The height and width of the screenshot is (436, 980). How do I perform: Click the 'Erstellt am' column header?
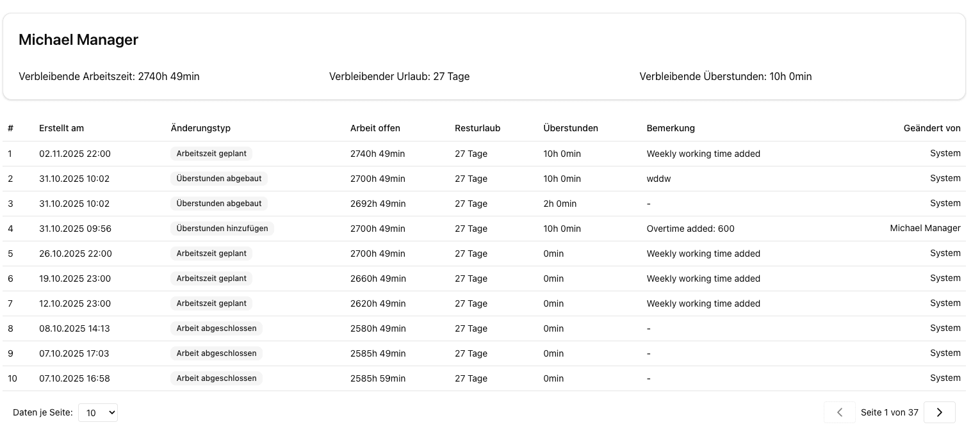pyautogui.click(x=61, y=128)
